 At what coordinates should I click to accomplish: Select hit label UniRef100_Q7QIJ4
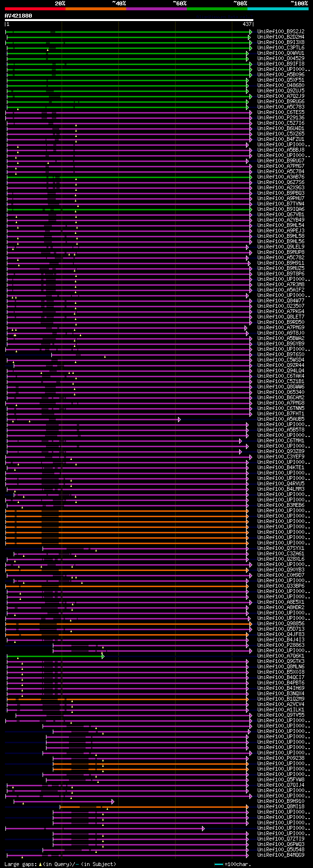[x=281, y=785]
